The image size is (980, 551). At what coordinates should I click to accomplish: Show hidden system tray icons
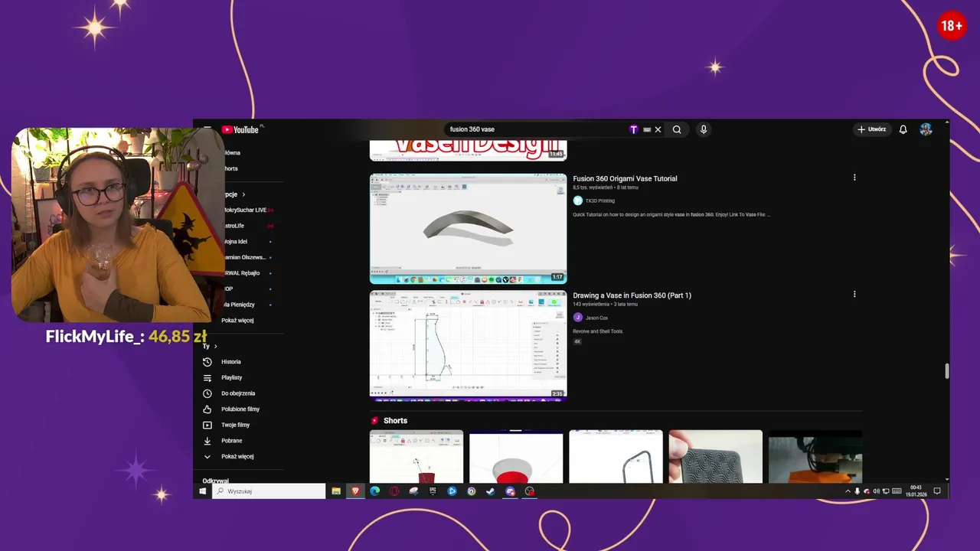pyautogui.click(x=848, y=491)
